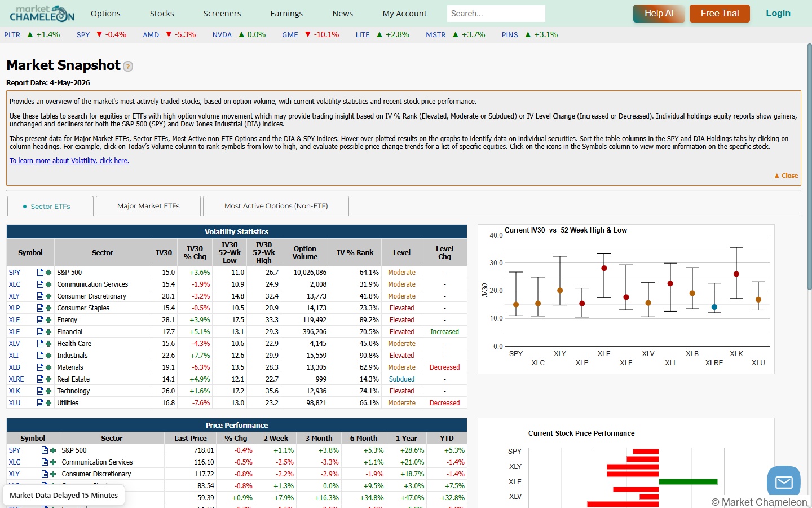Select the XLE data point on the IV30 chart
The height and width of the screenshot is (508, 812).
[x=604, y=268]
